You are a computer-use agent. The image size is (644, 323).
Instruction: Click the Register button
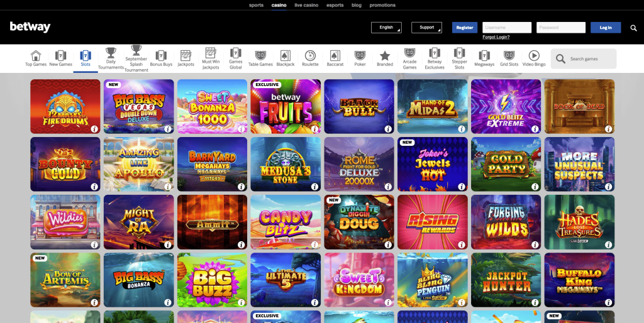coord(465,28)
